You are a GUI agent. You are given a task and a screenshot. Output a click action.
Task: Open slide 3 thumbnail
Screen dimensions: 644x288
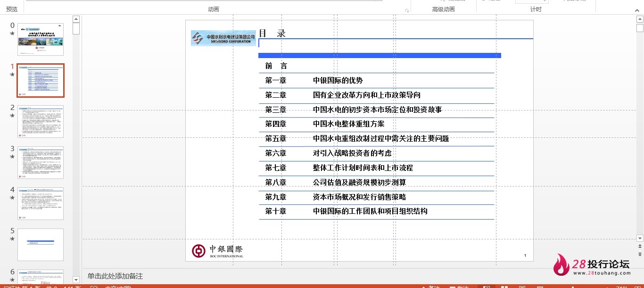41,162
